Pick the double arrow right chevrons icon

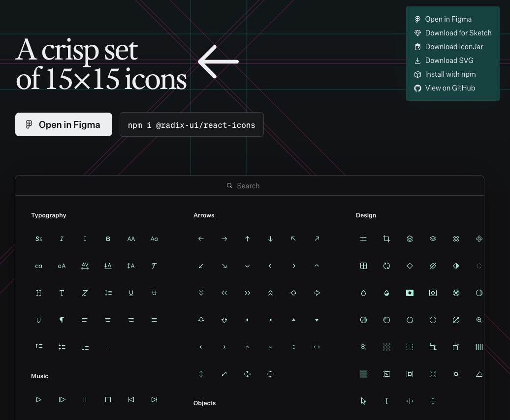pyautogui.click(x=247, y=293)
